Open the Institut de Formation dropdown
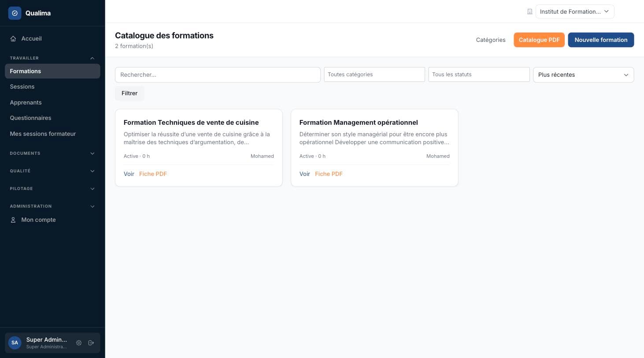 (575, 12)
